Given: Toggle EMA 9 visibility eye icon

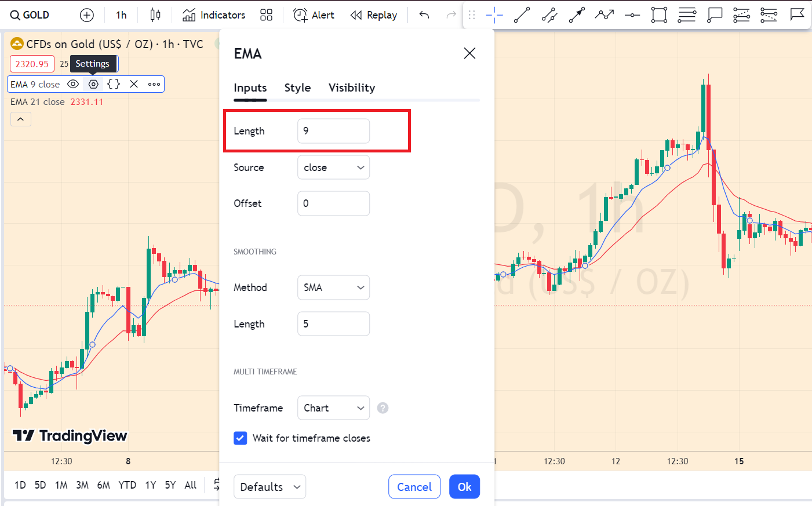Looking at the screenshot, I should tap(73, 84).
